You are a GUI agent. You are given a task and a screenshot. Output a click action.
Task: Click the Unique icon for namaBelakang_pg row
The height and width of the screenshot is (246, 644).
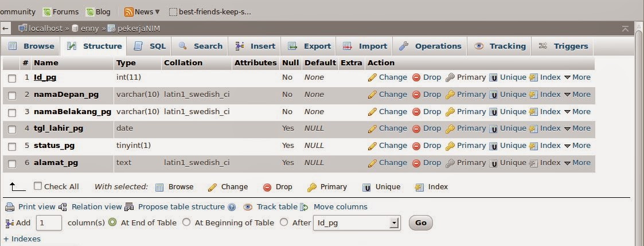click(x=493, y=112)
